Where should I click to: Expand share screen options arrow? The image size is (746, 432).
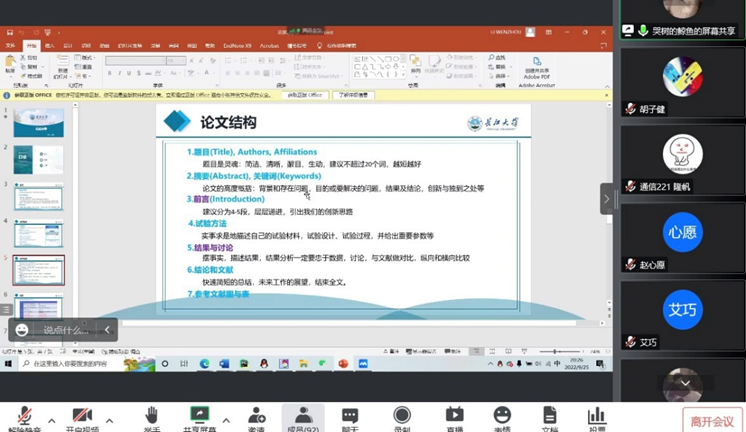coord(226,420)
